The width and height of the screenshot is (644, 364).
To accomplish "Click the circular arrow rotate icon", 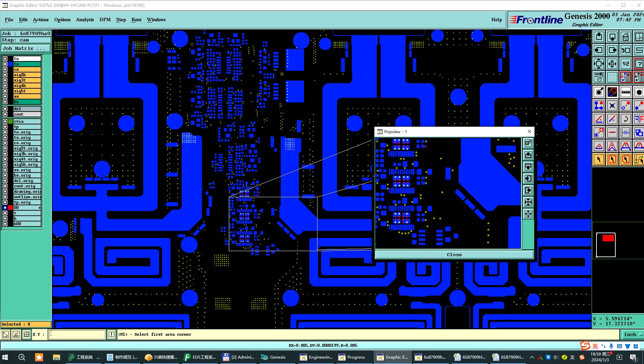I will pyautogui.click(x=626, y=119).
